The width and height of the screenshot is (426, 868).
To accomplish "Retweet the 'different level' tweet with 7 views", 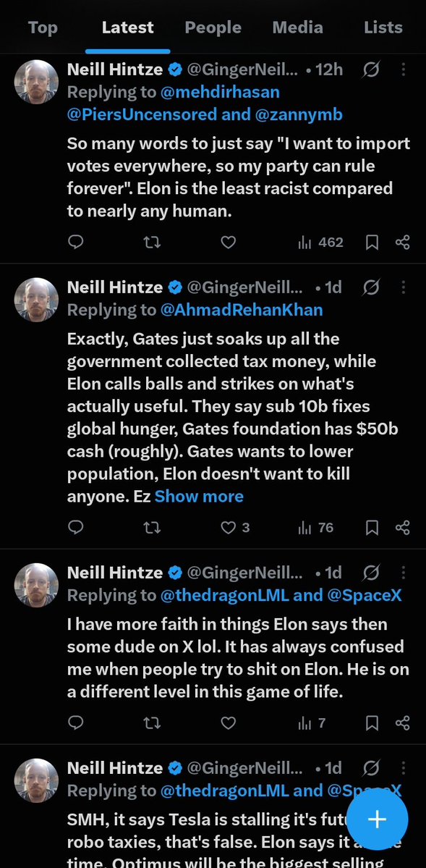I will click(152, 722).
